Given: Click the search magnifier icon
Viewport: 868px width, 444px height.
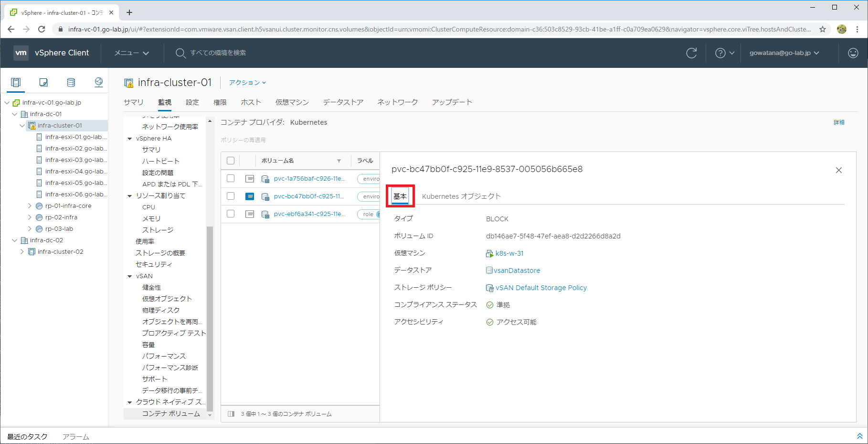Looking at the screenshot, I should pos(180,53).
